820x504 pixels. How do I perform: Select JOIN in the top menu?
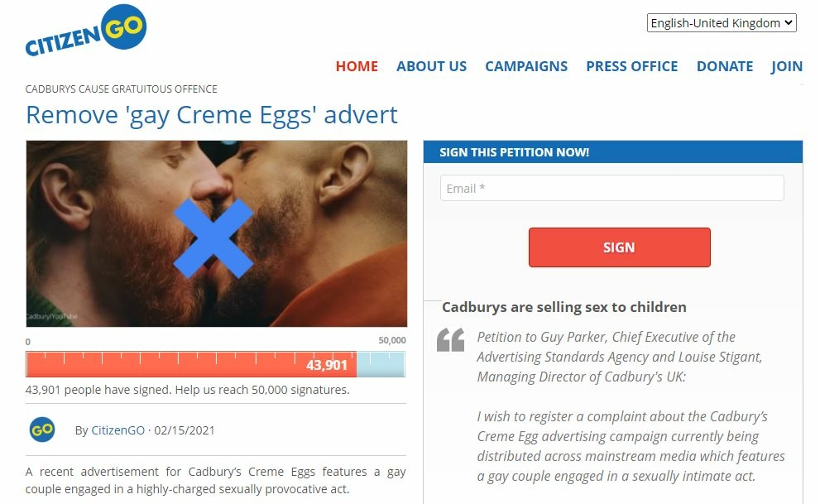tap(786, 66)
